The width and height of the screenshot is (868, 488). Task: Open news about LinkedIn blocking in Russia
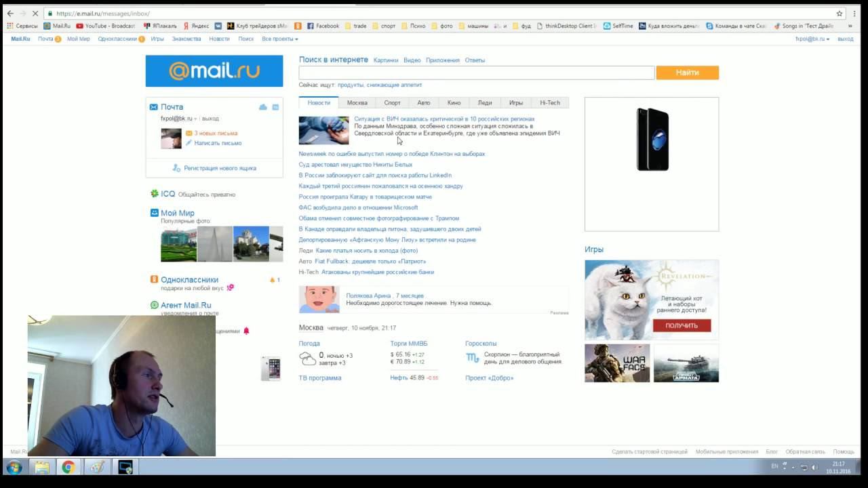[x=375, y=176]
